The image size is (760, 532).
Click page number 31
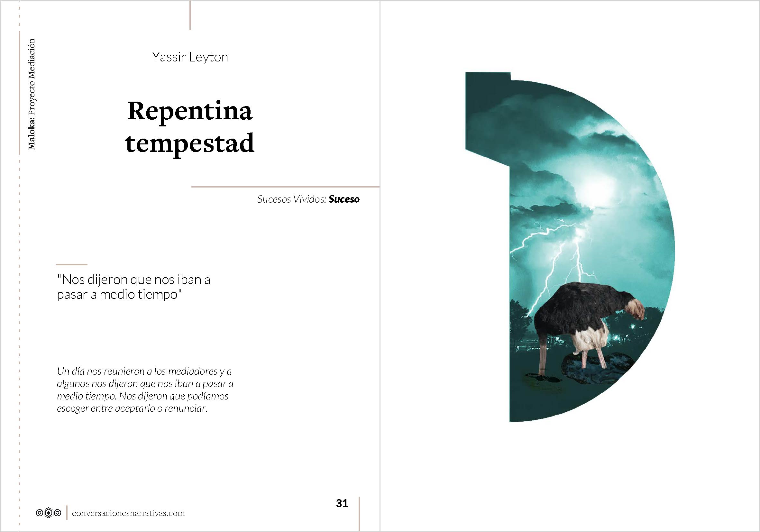[342, 503]
